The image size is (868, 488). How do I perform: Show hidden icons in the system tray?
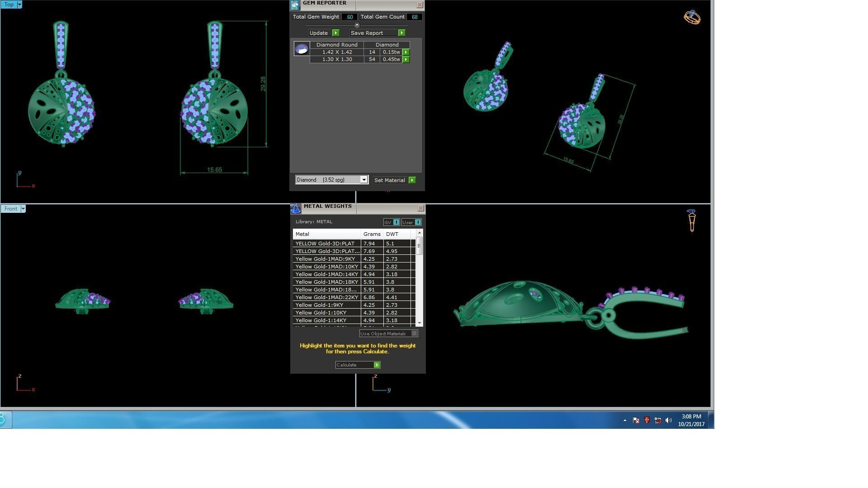click(625, 421)
